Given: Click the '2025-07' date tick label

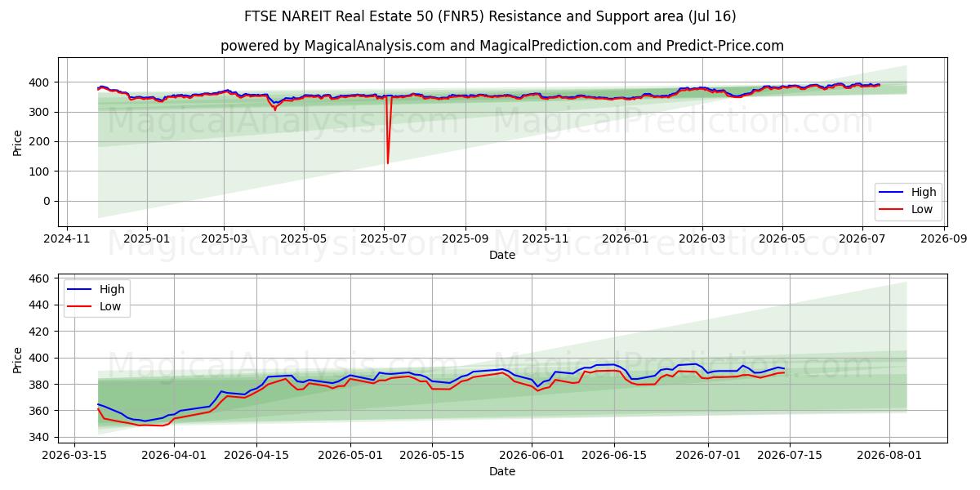Looking at the screenshot, I should coord(384,238).
